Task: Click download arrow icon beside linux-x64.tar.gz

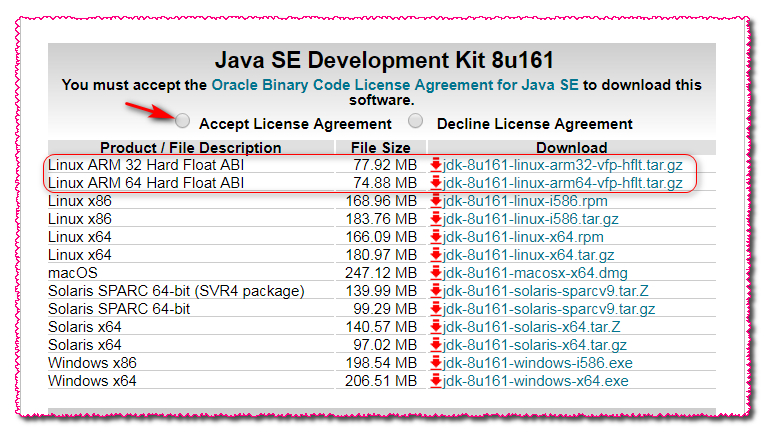Action: click(436, 255)
